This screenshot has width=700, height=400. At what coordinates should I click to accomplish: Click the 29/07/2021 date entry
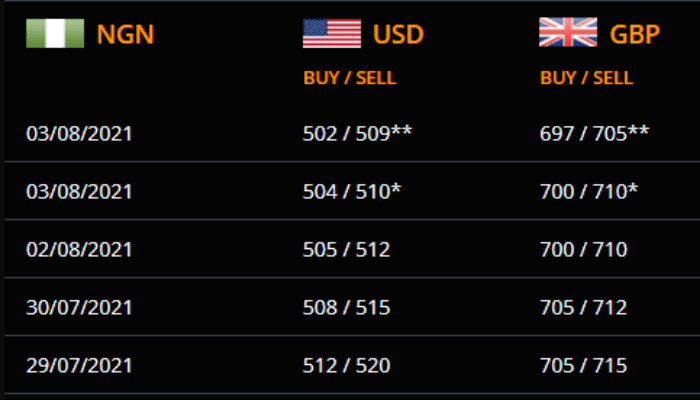pyautogui.click(x=79, y=364)
